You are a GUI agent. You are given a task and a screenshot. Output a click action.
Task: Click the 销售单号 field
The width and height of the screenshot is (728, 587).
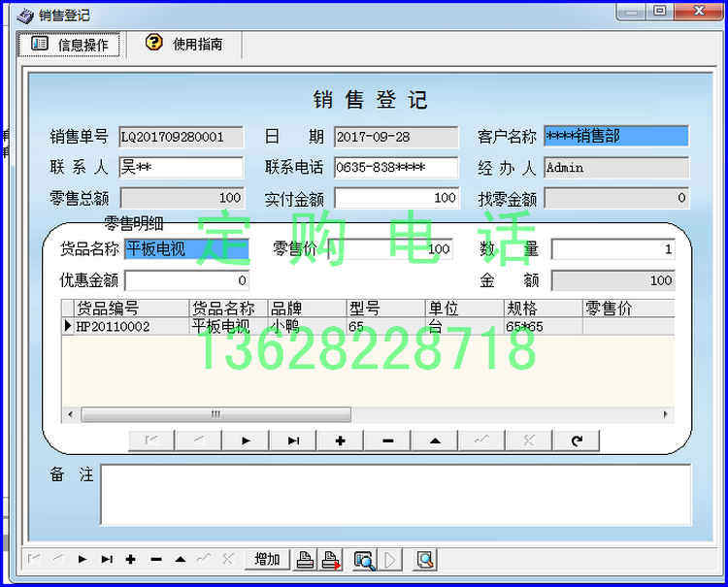click(182, 137)
